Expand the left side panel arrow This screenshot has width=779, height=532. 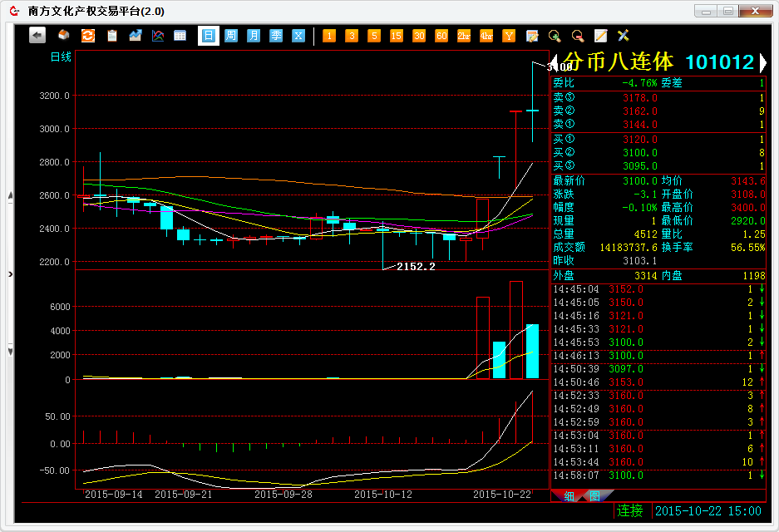click(10, 273)
